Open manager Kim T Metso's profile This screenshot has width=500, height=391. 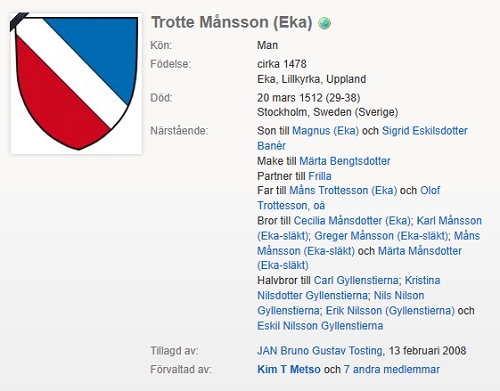(x=289, y=369)
